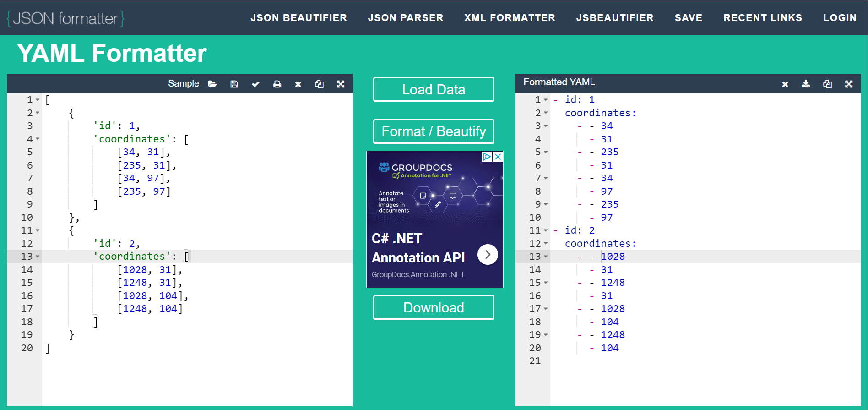Screen dimensions: 868x410
Task: Click the YAML Formatter page heading
Action: pyautogui.click(x=112, y=53)
